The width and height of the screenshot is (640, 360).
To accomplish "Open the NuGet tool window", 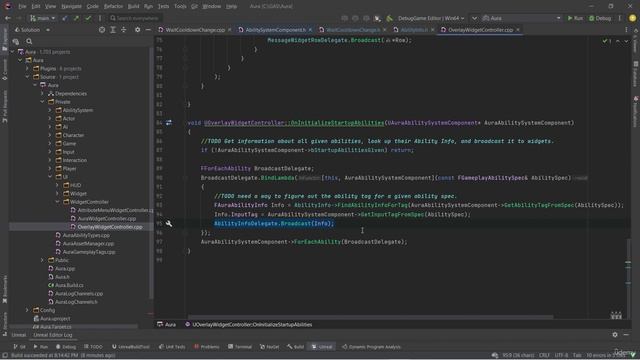I will pyautogui.click(x=269, y=347).
